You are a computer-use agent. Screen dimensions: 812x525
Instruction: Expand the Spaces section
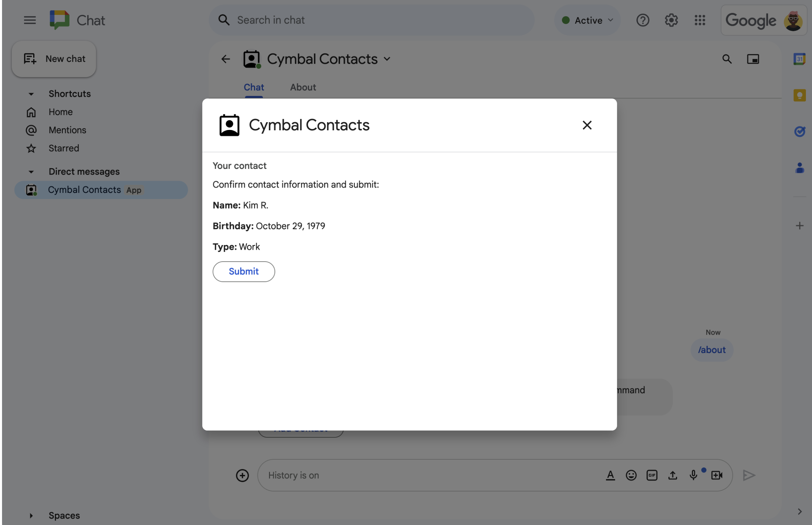pyautogui.click(x=30, y=515)
